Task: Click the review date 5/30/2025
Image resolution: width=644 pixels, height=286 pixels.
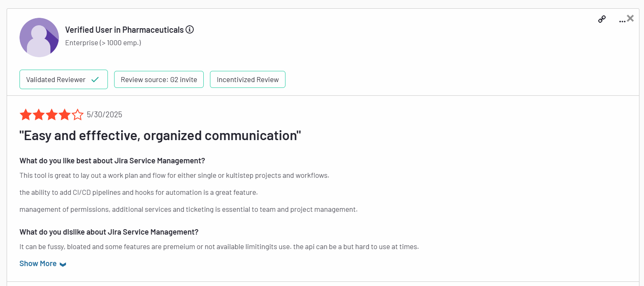Action: click(105, 115)
